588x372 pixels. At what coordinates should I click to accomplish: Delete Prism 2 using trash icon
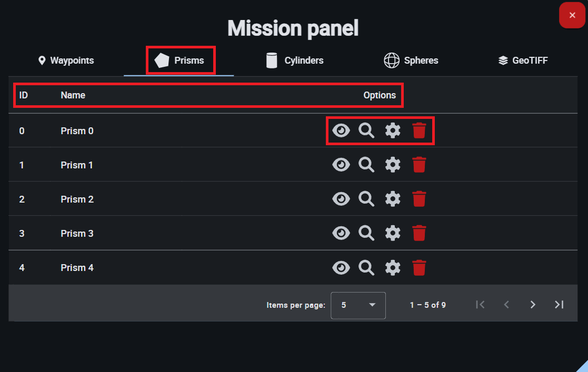[x=419, y=199]
